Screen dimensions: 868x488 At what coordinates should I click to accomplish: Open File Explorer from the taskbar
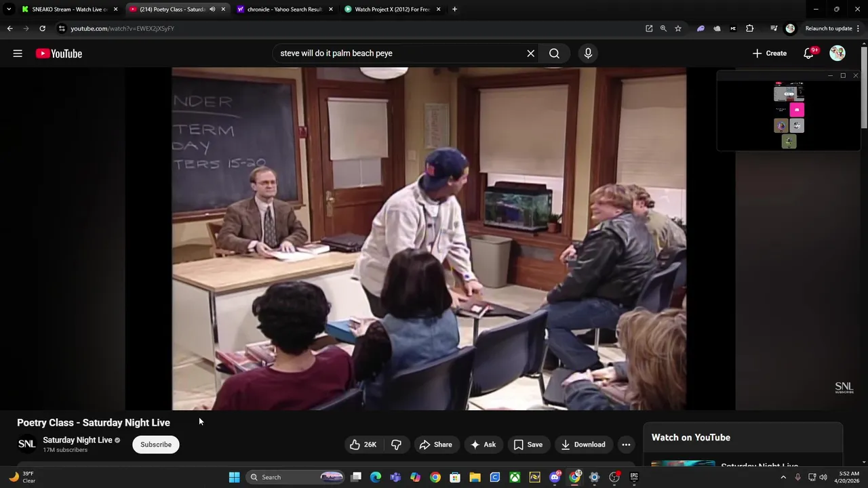(475, 477)
